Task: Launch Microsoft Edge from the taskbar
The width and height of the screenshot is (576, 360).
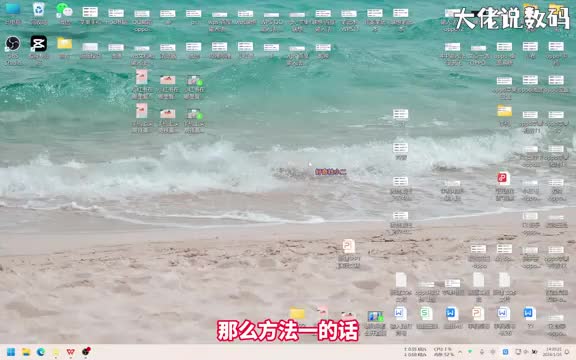Action: pos(41,352)
